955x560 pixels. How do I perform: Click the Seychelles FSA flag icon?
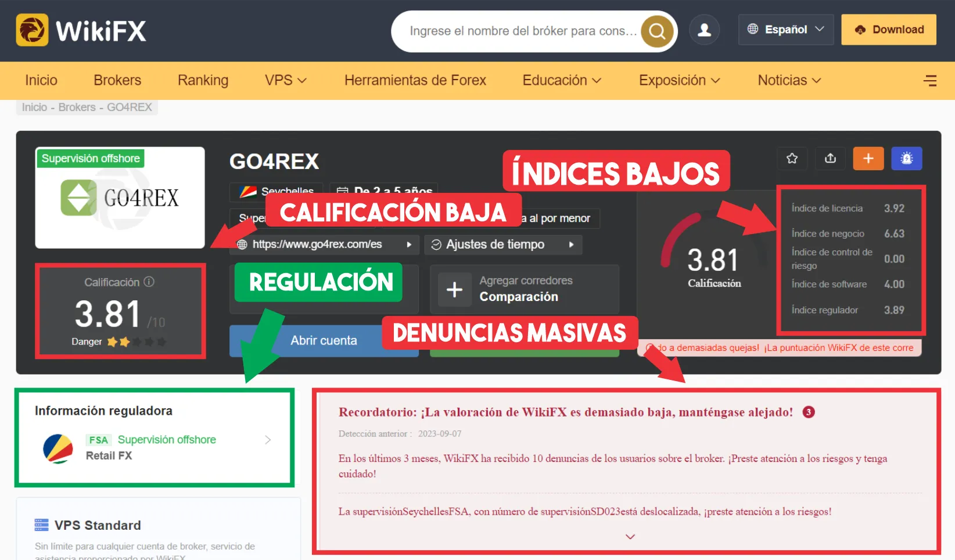[58, 448]
